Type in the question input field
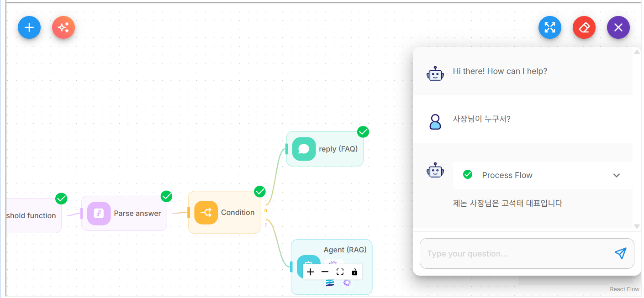 click(516, 254)
